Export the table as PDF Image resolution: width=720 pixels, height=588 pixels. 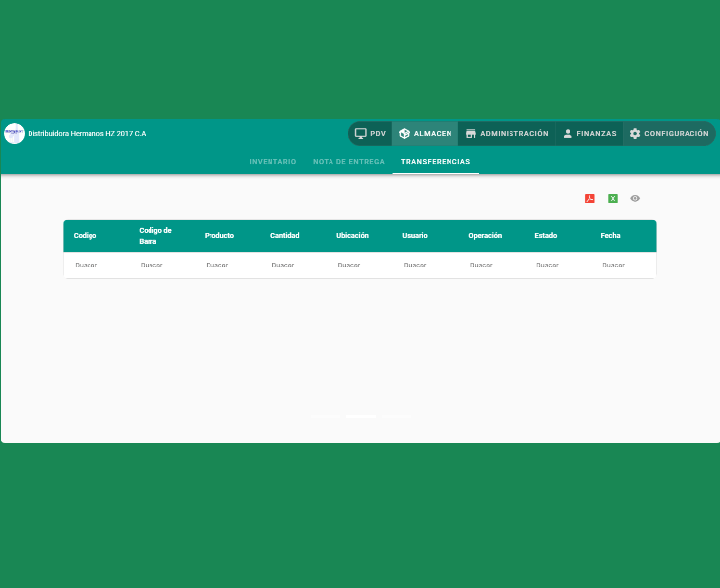[590, 198]
